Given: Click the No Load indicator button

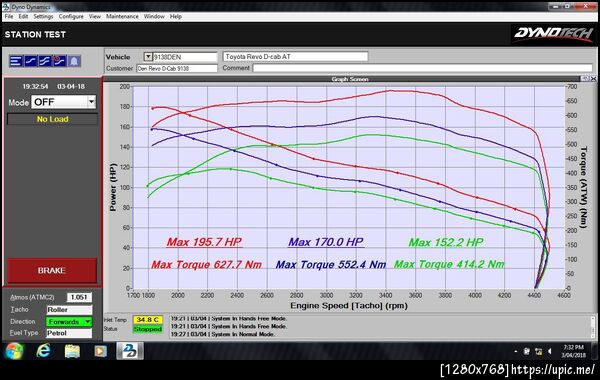Looking at the screenshot, I should (52, 119).
